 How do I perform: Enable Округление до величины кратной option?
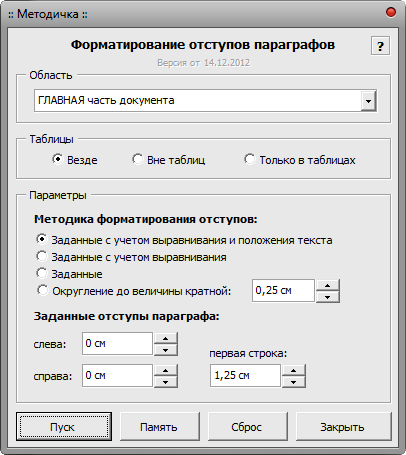tap(134, 291)
